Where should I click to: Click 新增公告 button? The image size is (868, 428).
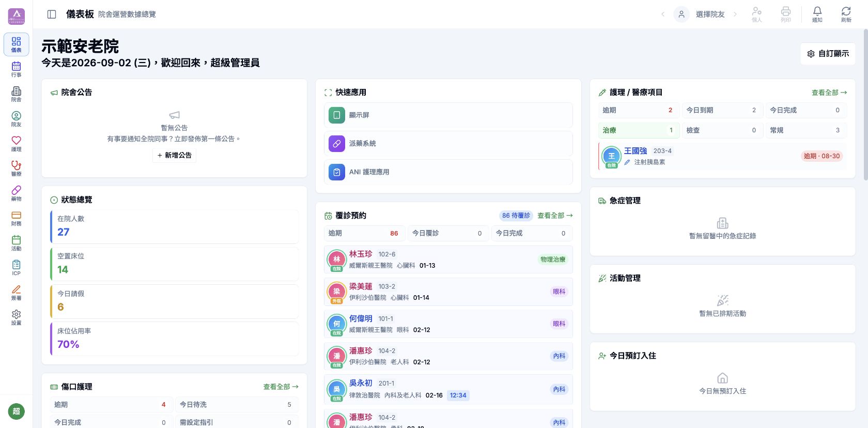tap(174, 155)
